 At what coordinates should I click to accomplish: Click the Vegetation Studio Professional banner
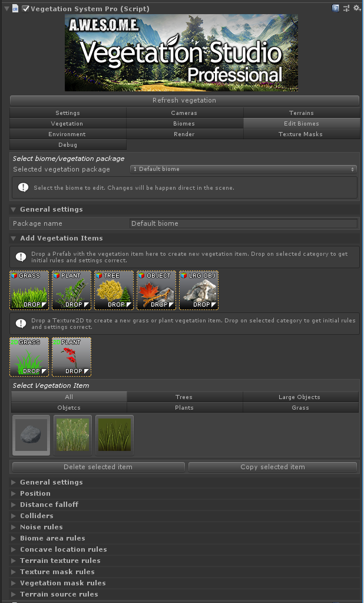pyautogui.click(x=181, y=53)
